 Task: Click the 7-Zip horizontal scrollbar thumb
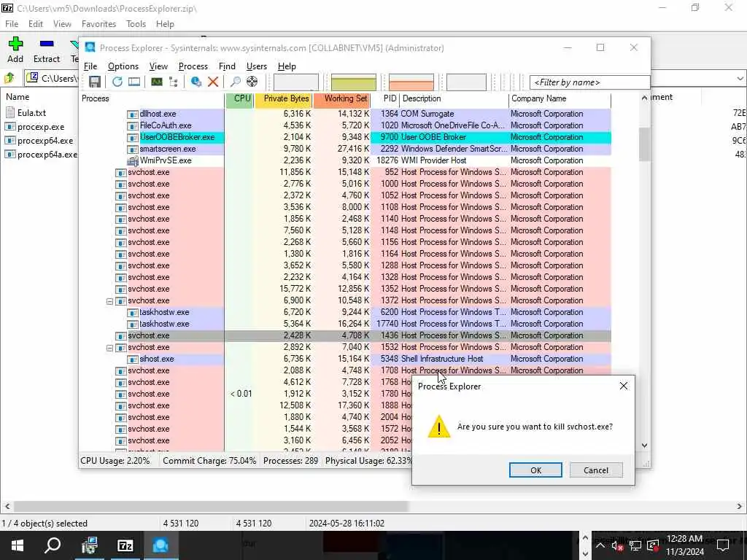pos(211,506)
